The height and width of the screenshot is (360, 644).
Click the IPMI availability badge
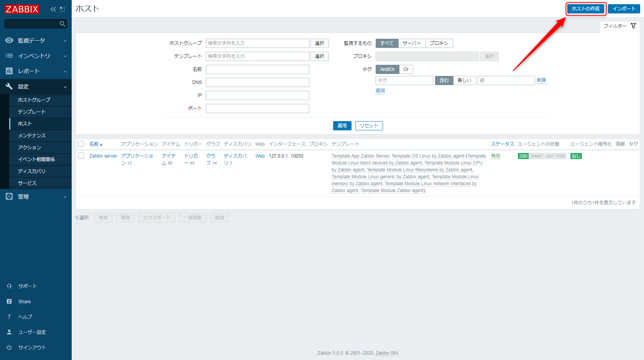561,156
